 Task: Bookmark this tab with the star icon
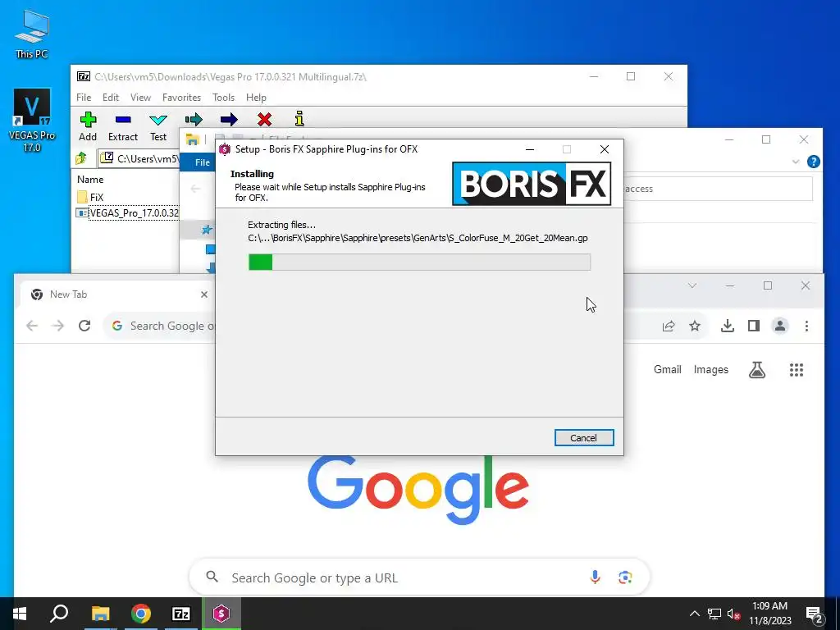pos(695,326)
